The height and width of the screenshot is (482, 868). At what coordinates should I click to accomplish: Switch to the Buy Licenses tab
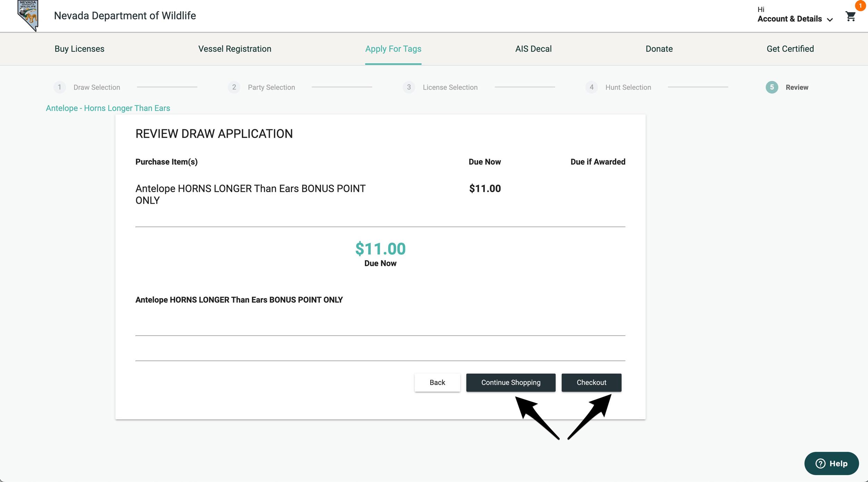79,49
